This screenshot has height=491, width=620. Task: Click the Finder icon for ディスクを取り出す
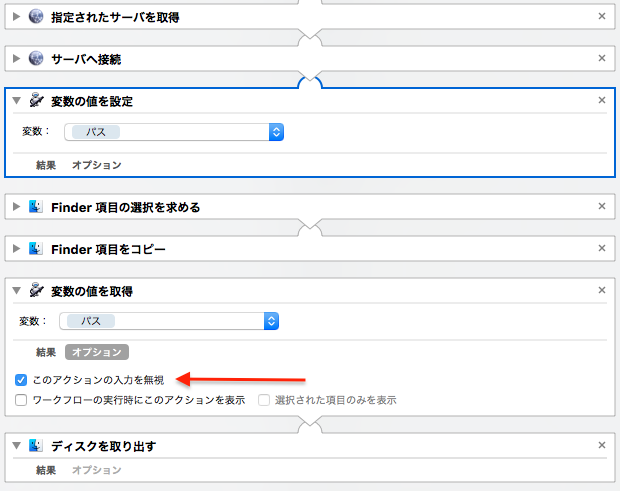pos(37,446)
